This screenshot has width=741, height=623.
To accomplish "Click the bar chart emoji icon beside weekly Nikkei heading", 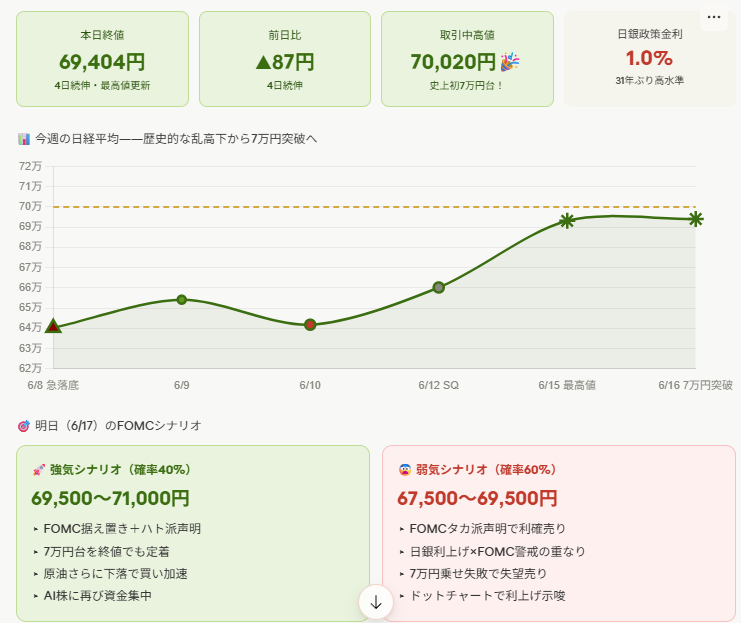I will pos(24,139).
